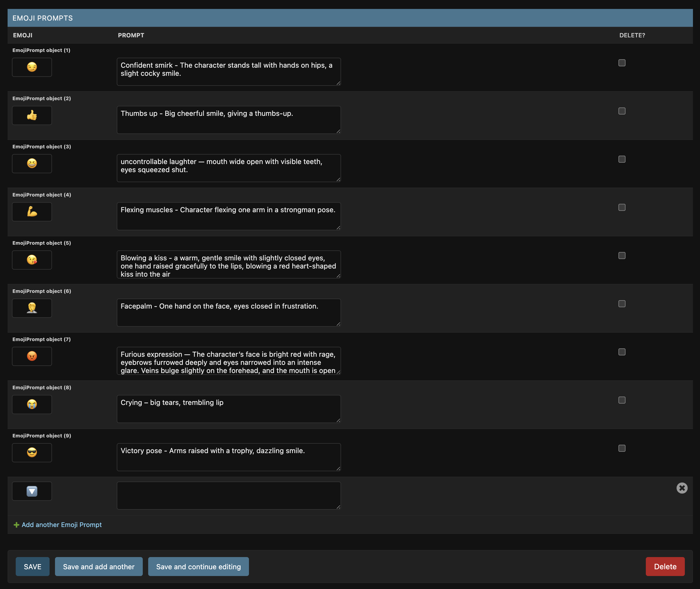700x589 pixels.
Task: Remove the empty new emoji prompt row
Action: 682,488
